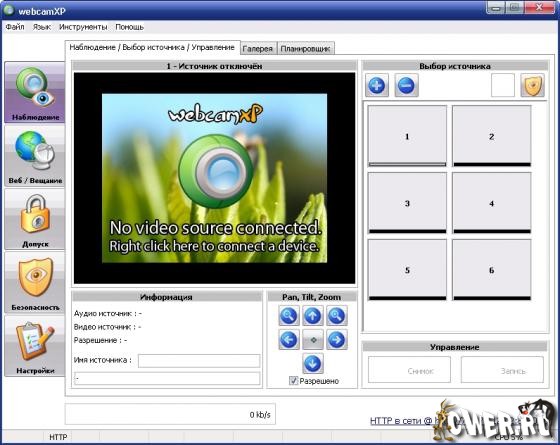The width and height of the screenshot is (560, 445).
Task: Select source slot 3
Action: click(407, 203)
